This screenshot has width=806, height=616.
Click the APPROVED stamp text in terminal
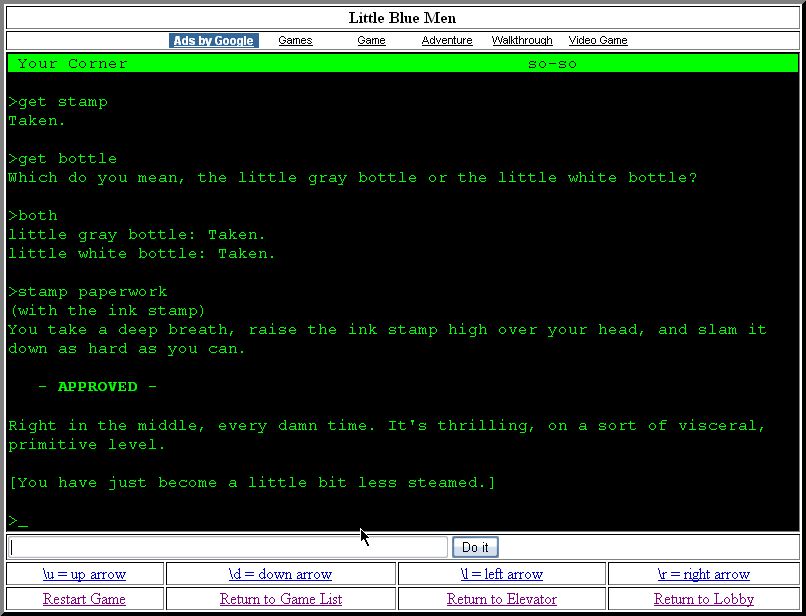97,387
